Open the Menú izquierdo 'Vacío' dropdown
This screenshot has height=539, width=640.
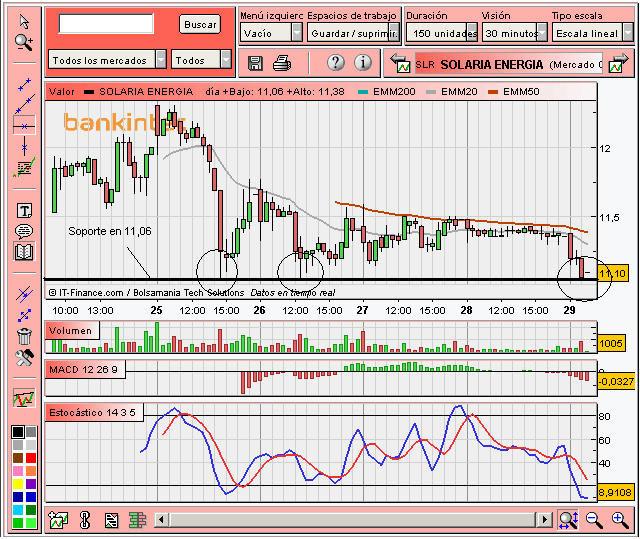click(271, 33)
